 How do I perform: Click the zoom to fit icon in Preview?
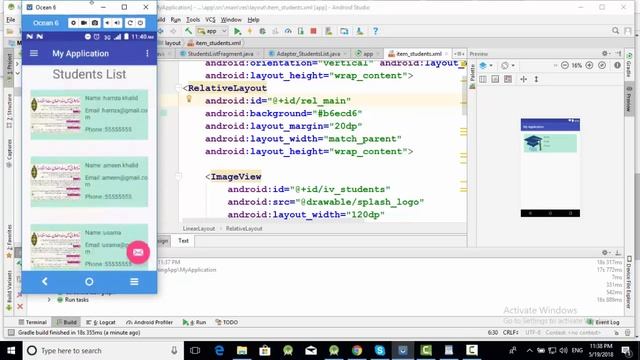tap(602, 65)
